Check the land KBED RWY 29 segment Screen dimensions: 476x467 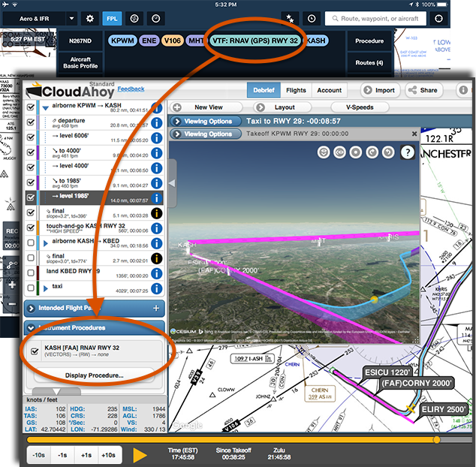pyautogui.click(x=31, y=273)
